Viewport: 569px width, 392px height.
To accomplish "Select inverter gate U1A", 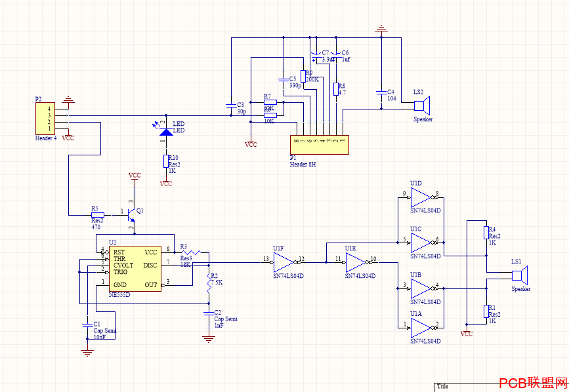I will [x=421, y=328].
